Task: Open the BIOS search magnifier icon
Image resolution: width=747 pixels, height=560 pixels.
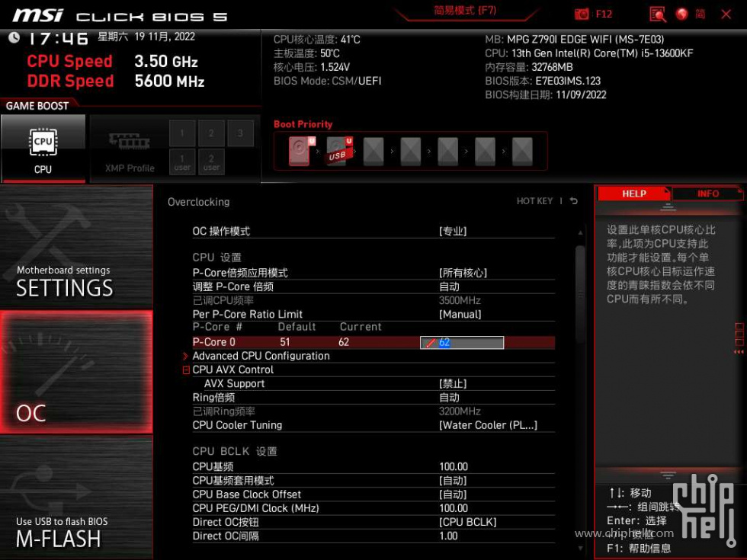Action: pos(657,14)
